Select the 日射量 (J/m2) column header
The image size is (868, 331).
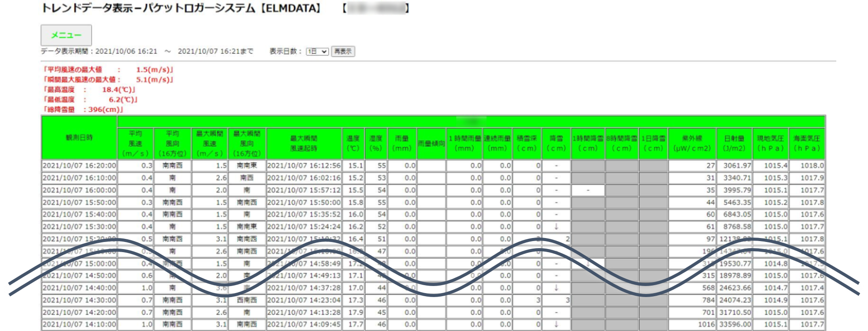(734, 144)
